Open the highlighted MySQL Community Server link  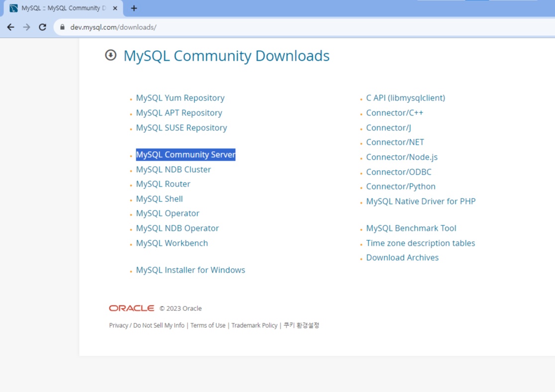(x=186, y=155)
